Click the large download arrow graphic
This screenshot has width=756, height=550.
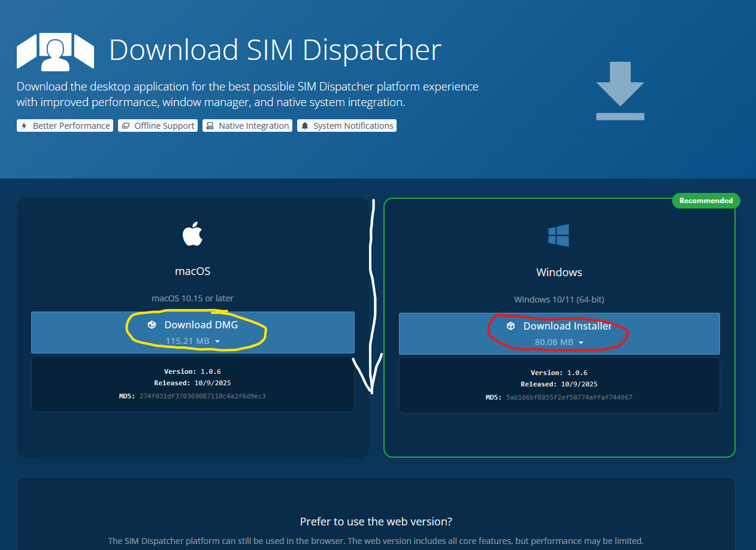coord(619,90)
